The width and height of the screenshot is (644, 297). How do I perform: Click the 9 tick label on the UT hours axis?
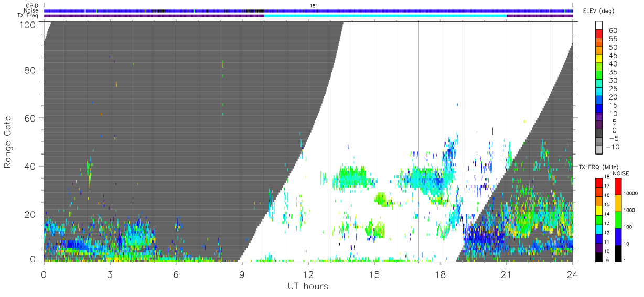[x=242, y=274]
